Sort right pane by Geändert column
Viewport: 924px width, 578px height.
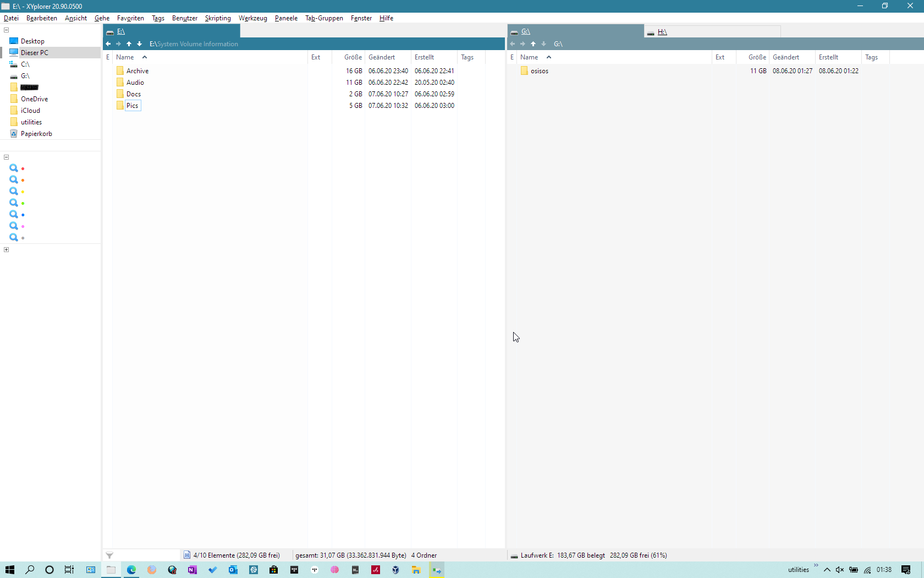pos(785,57)
